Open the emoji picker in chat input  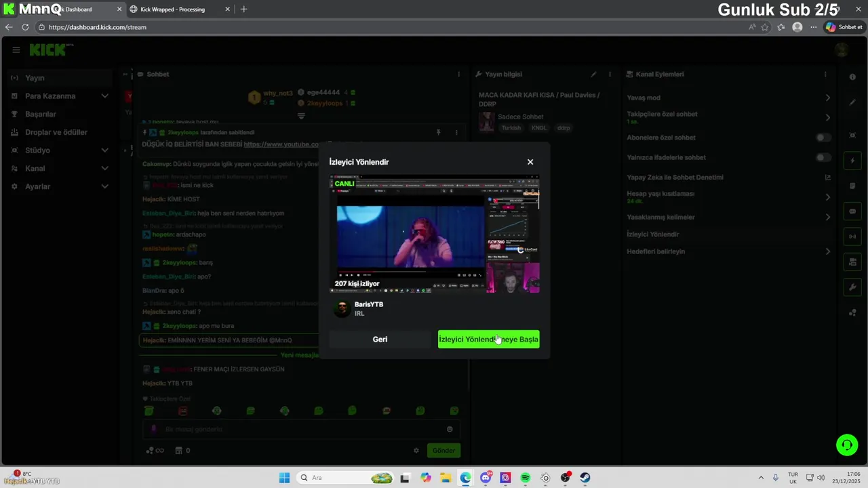click(450, 429)
